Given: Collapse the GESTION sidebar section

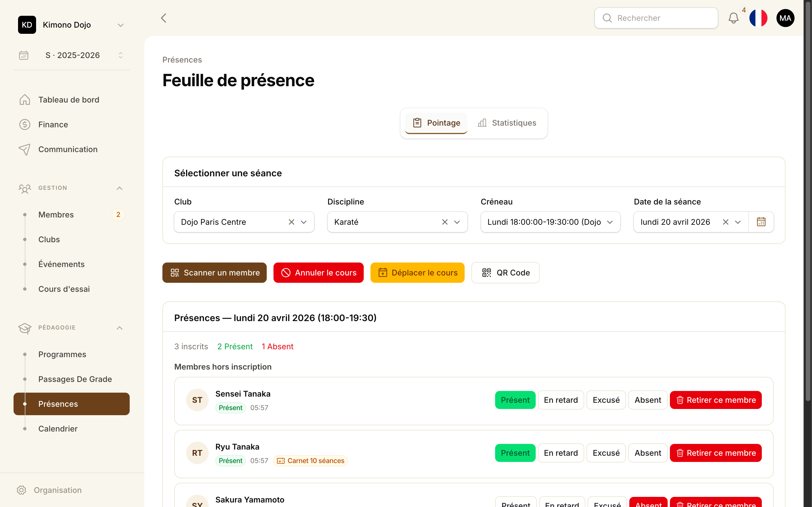Looking at the screenshot, I should click(120, 188).
